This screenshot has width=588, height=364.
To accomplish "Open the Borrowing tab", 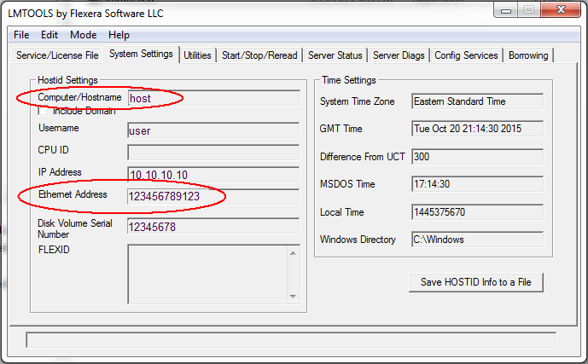I will pos(528,55).
